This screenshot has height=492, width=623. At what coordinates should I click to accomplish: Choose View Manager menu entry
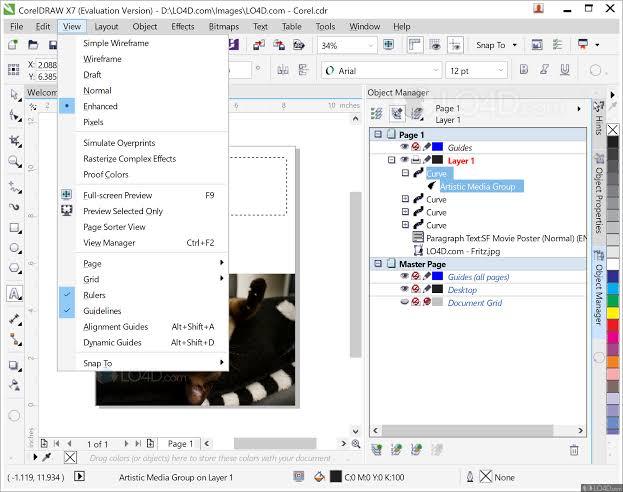tap(143, 242)
